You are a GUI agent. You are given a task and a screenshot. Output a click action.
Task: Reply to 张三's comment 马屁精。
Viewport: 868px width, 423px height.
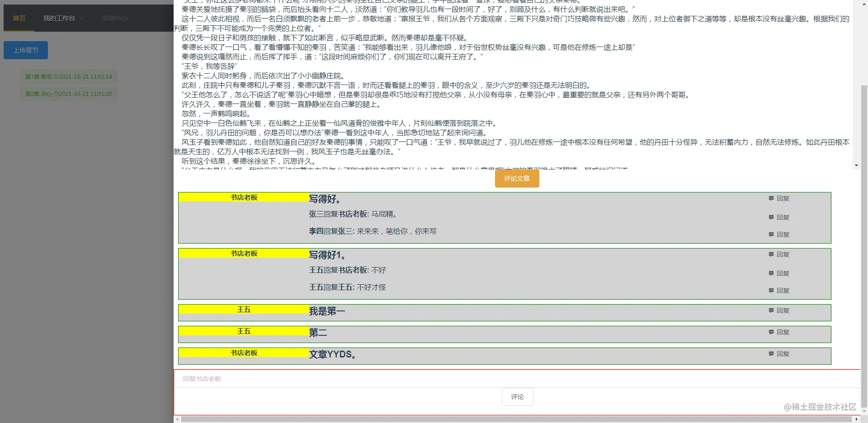[x=779, y=217]
